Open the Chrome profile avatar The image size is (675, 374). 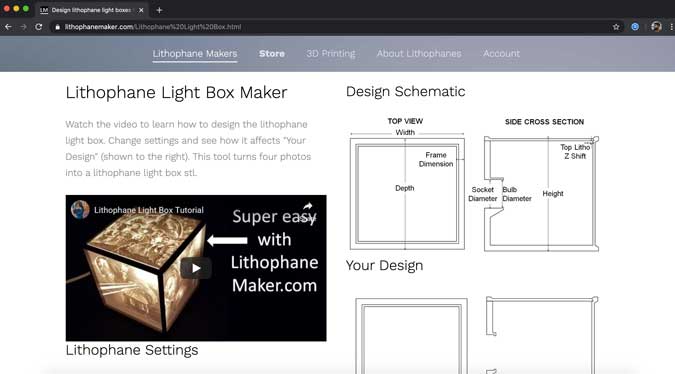[656, 27]
